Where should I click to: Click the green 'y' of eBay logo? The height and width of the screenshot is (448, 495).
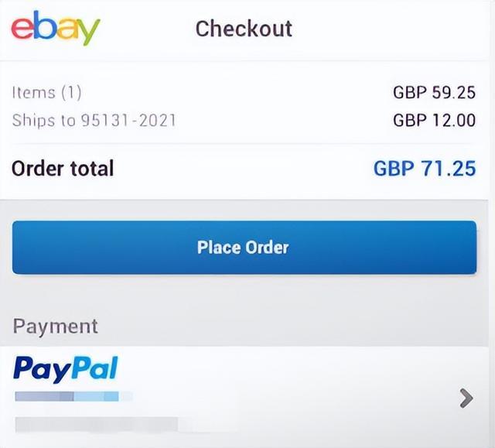[x=88, y=32]
